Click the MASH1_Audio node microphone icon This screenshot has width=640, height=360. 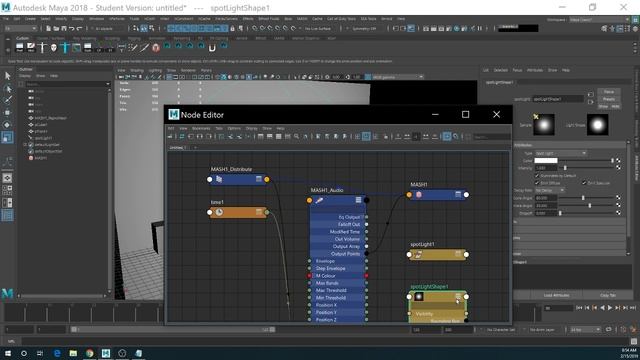coord(319,200)
